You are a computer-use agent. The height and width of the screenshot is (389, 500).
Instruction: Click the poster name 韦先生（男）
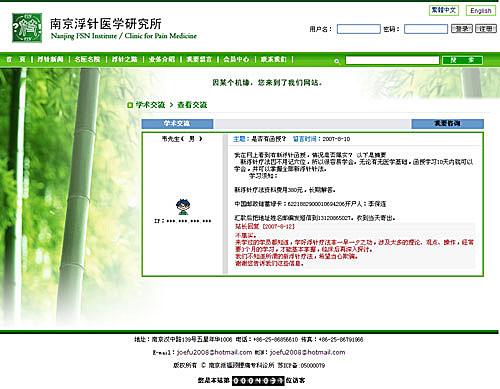pos(182,139)
